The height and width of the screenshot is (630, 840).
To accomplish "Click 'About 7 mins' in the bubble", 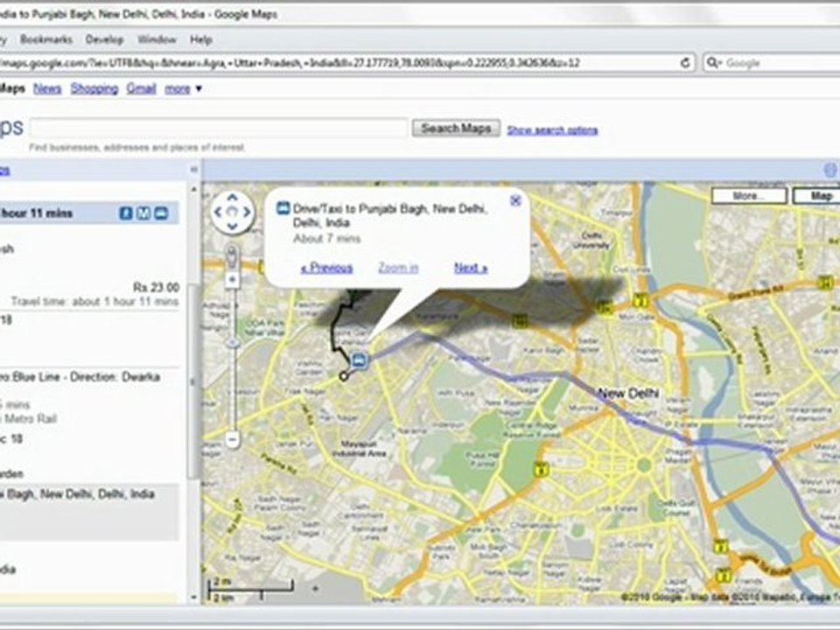I will pyautogui.click(x=326, y=238).
